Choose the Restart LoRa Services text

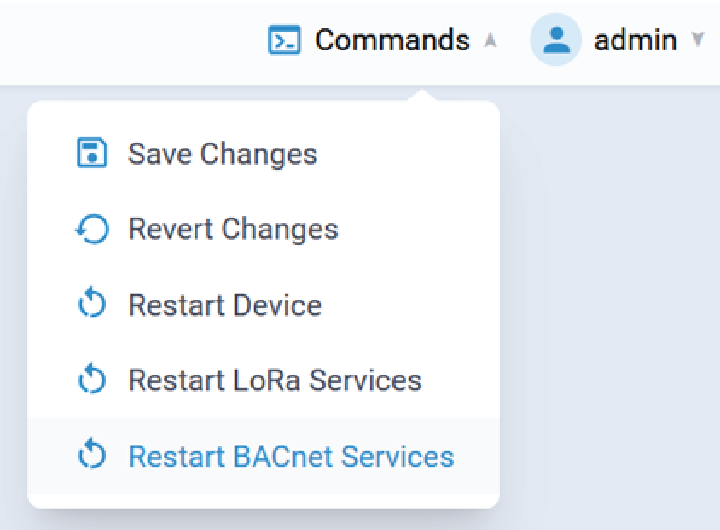(275, 381)
